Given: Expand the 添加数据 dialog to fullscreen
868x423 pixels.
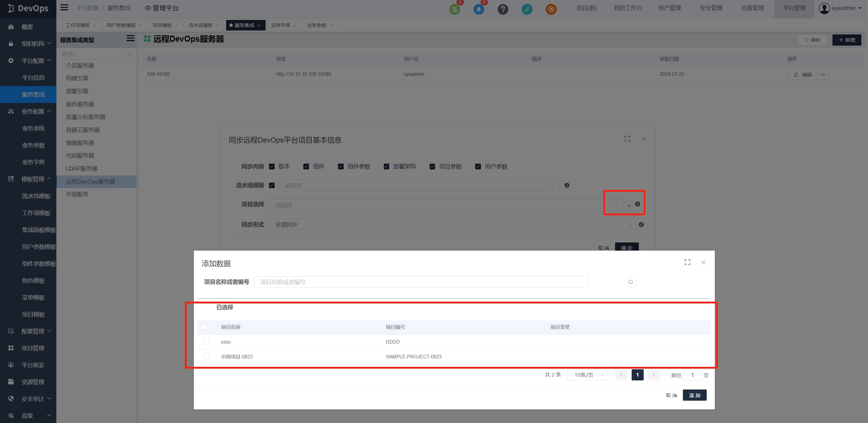Looking at the screenshot, I should pyautogui.click(x=687, y=262).
